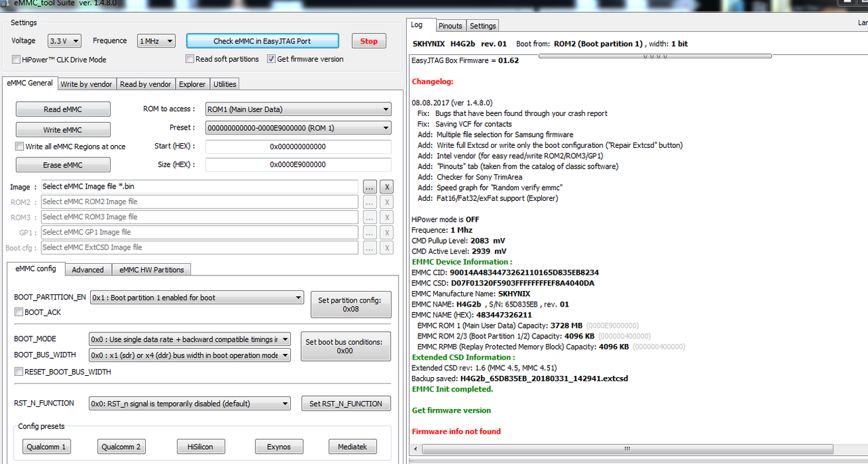Viewport: 868px width, 464px height.
Task: Tick Write all eMMC Regions at once
Action: point(19,147)
